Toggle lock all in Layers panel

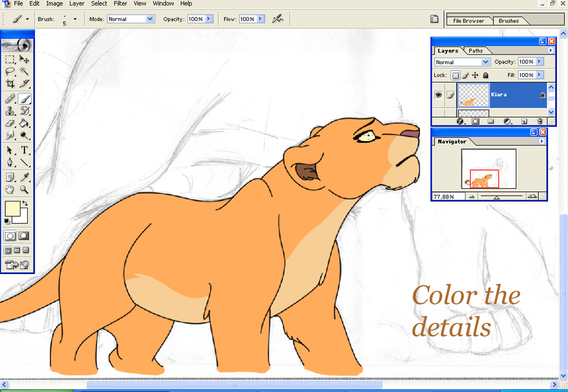point(486,75)
